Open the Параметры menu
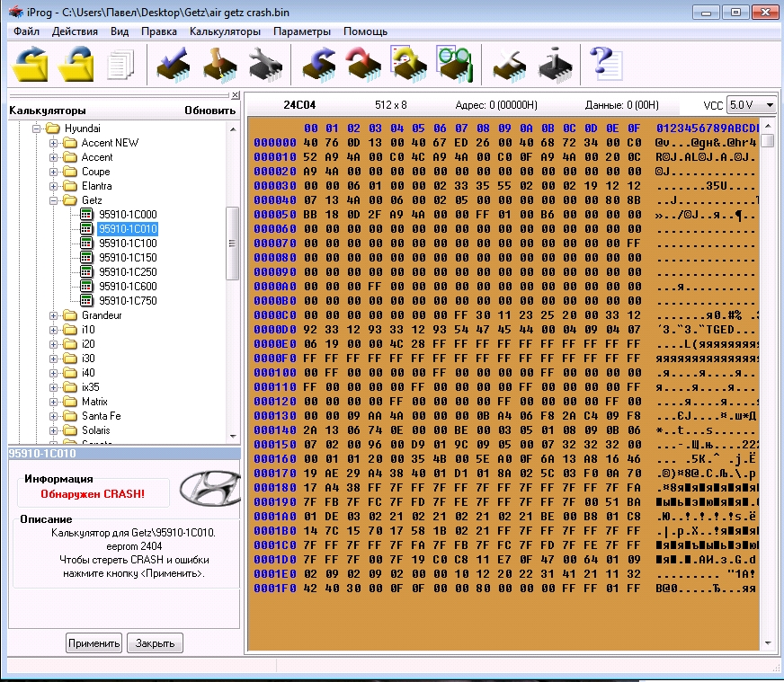This screenshot has width=784, height=682. click(302, 31)
